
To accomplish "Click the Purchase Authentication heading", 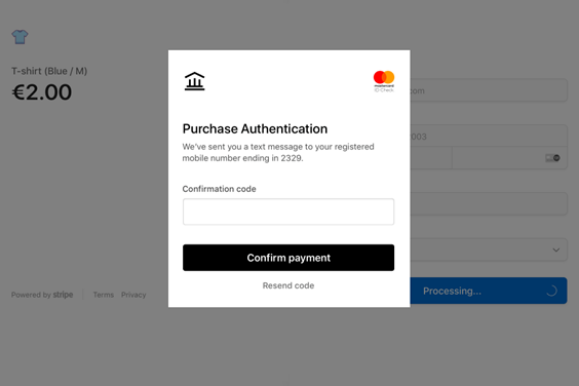I will (x=255, y=129).
